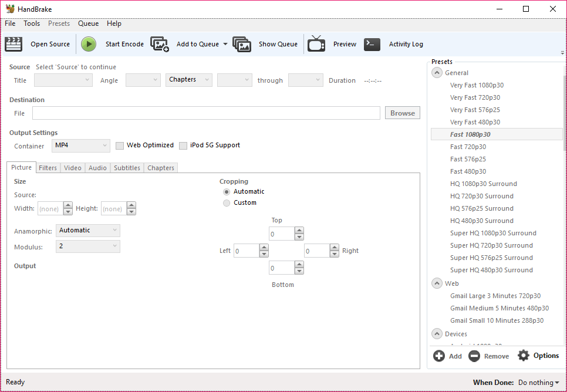Click the Add to Queue image icon
The image size is (567, 392).
(160, 44)
